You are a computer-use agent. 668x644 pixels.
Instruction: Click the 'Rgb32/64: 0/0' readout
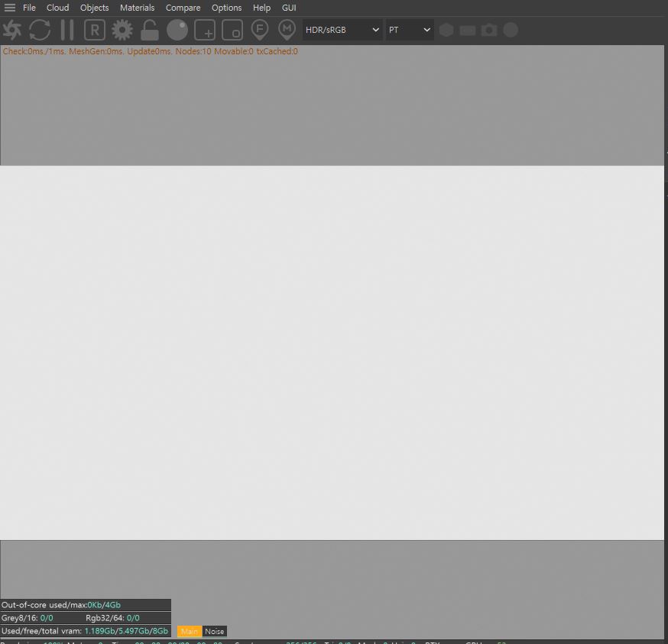pyautogui.click(x=112, y=618)
